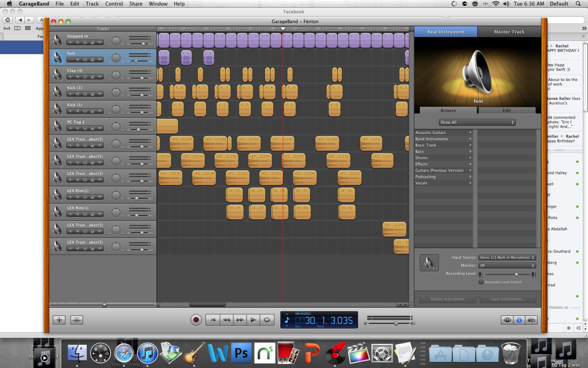Viewport: 588px width, 368px height.
Task: Start recording with the red Record button
Action: pyautogui.click(x=196, y=320)
